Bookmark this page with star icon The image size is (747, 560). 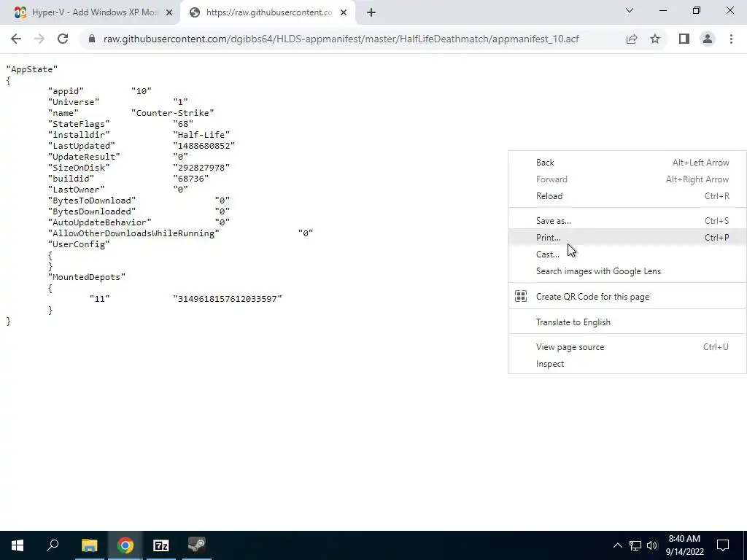655,39
